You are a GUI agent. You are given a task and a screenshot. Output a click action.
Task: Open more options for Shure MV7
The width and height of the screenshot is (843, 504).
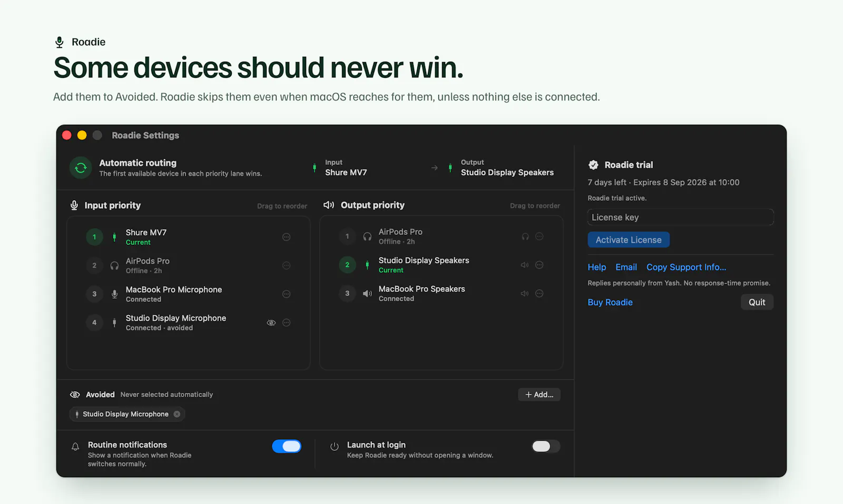click(x=287, y=237)
